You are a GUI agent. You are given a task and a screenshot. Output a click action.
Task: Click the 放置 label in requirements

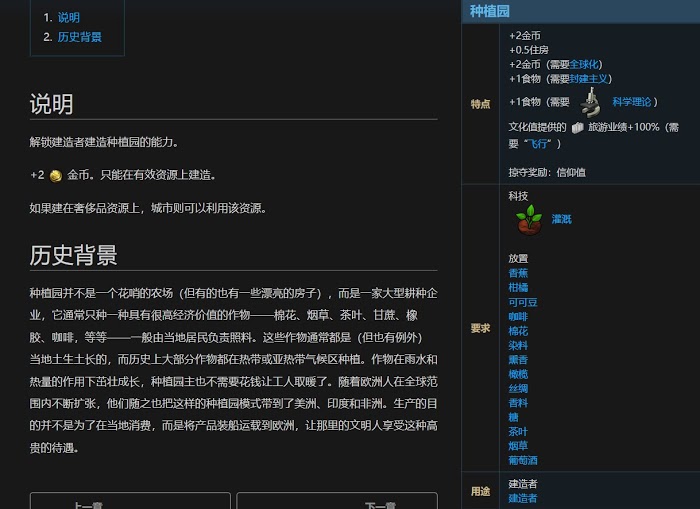(518, 259)
